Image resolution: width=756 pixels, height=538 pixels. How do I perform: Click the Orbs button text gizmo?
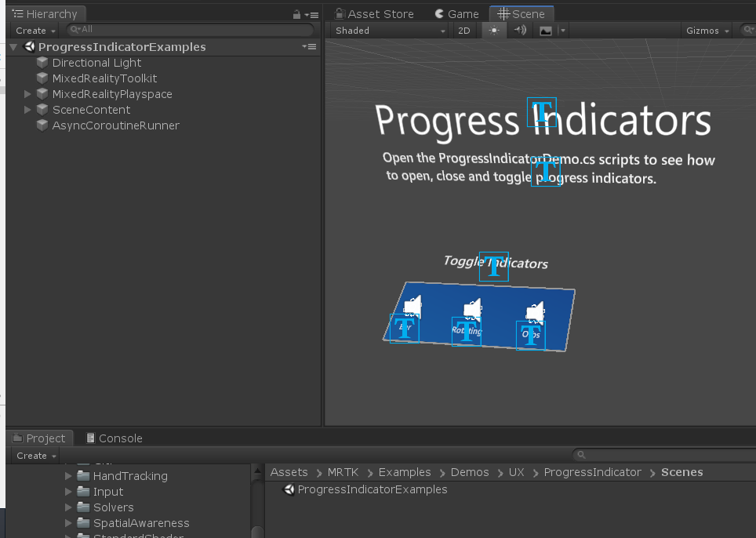coord(531,335)
